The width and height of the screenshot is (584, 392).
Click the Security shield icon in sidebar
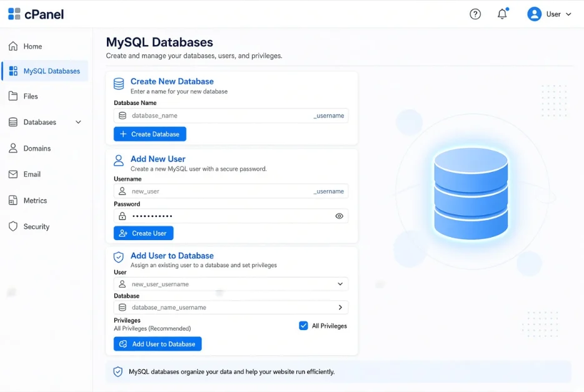13,226
